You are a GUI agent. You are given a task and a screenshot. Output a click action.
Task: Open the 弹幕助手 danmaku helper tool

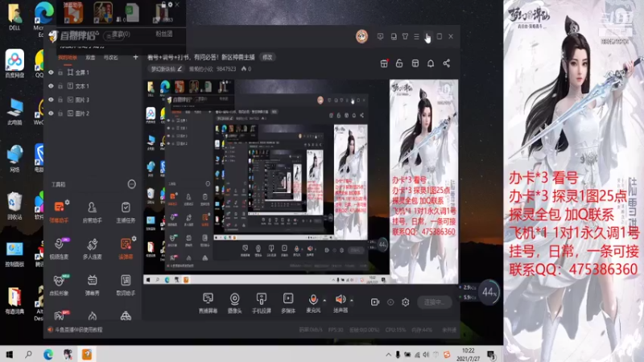coord(59,211)
